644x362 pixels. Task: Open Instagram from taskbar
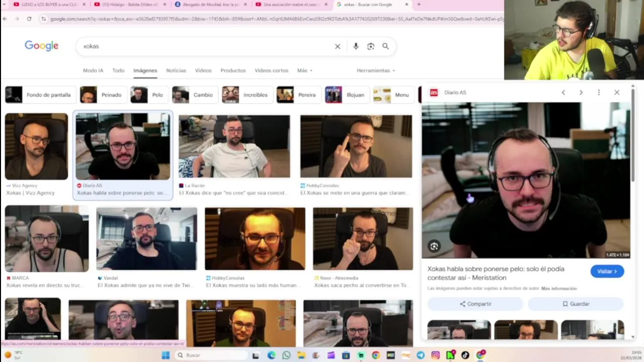(x=435, y=355)
